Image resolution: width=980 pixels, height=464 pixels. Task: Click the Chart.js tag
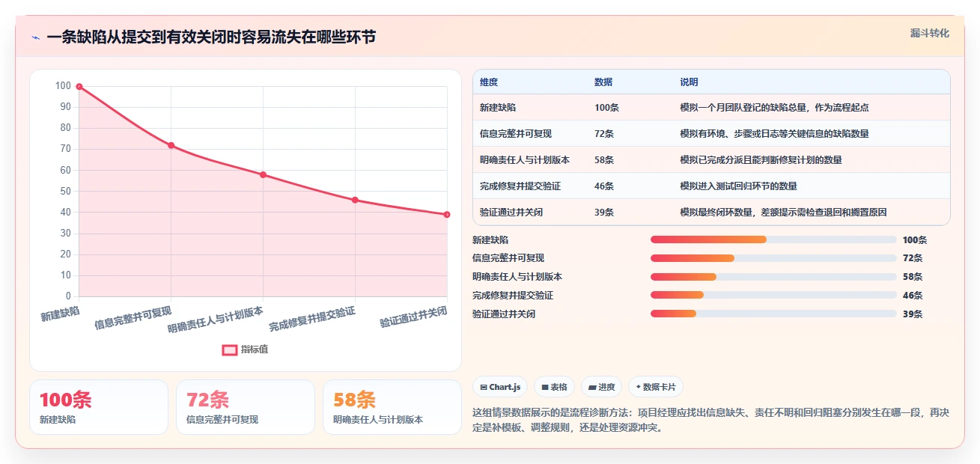[500, 387]
